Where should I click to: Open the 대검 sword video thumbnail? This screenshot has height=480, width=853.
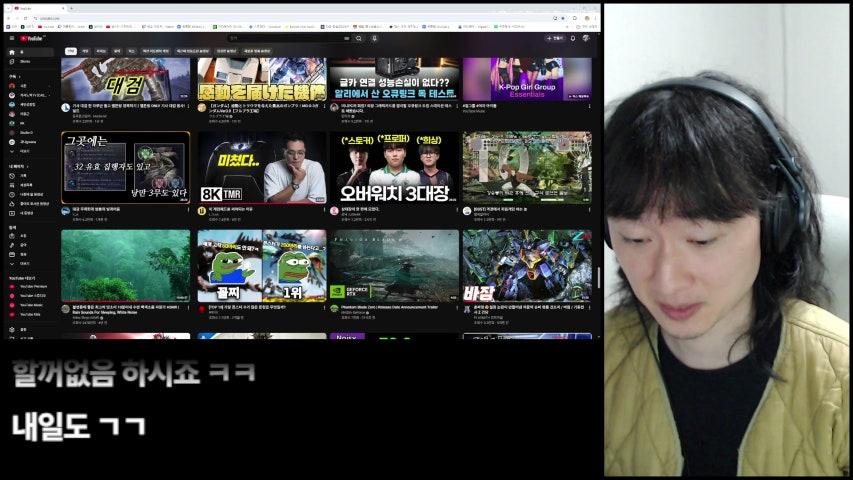(126, 79)
